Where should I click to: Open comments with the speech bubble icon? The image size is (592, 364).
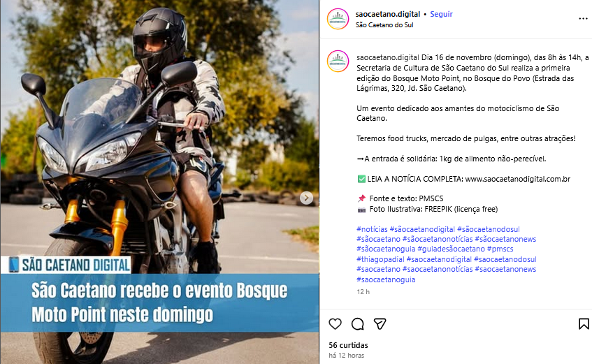(x=358, y=324)
